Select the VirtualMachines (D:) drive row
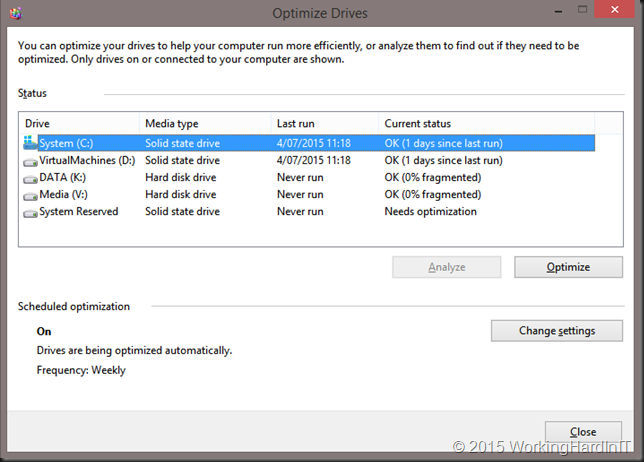 (x=309, y=160)
